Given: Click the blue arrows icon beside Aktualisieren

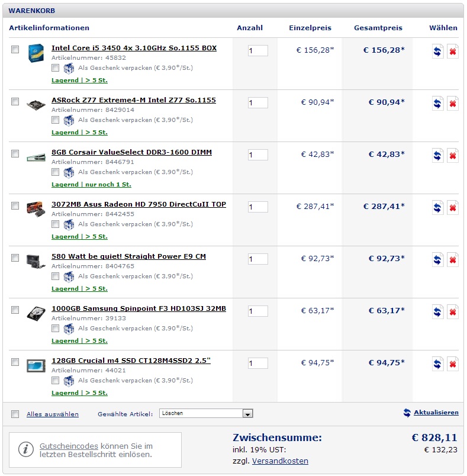Looking at the screenshot, I should coord(407,413).
